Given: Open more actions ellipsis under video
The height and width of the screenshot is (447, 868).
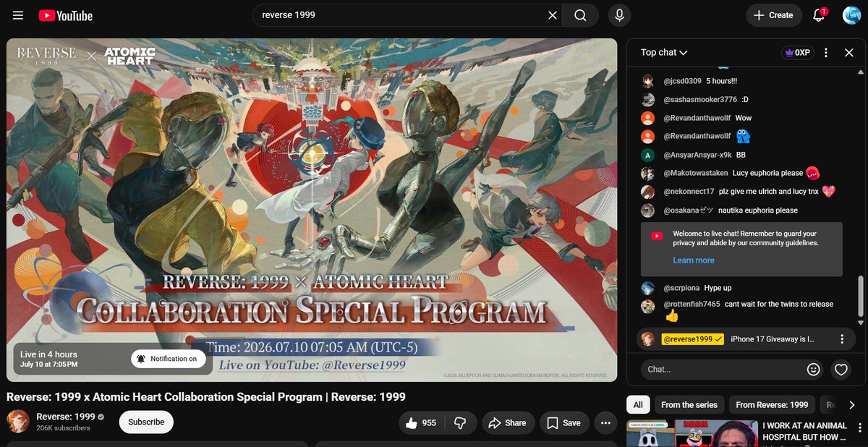Looking at the screenshot, I should (606, 423).
